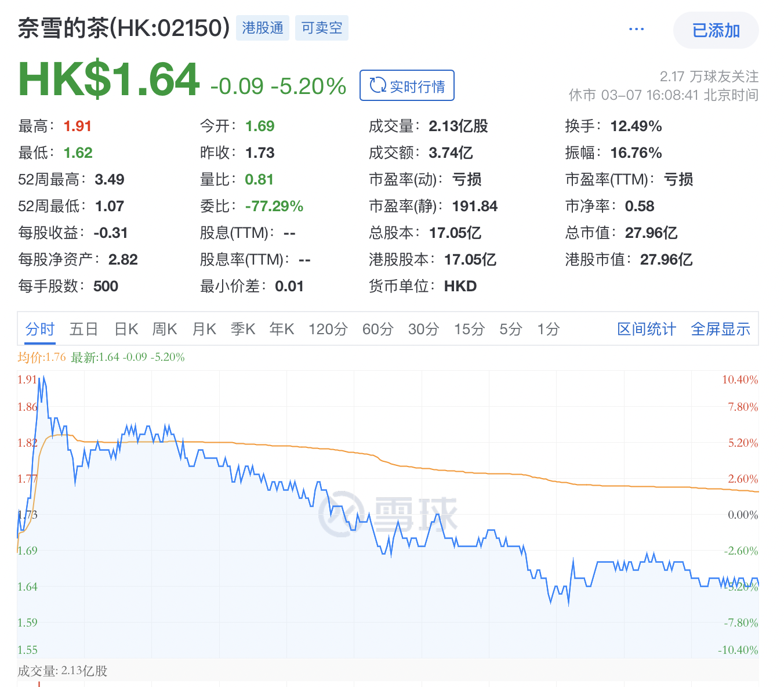Image resolution: width=784 pixels, height=687 pixels.
Task: Click the stock title 奈雪的茶(HK:02150)
Action: [124, 28]
